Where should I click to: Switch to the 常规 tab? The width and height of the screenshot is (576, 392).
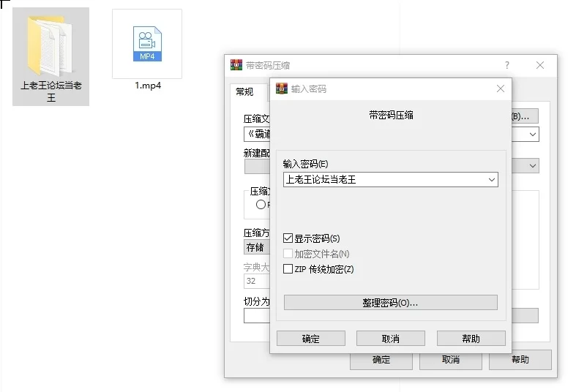244,91
